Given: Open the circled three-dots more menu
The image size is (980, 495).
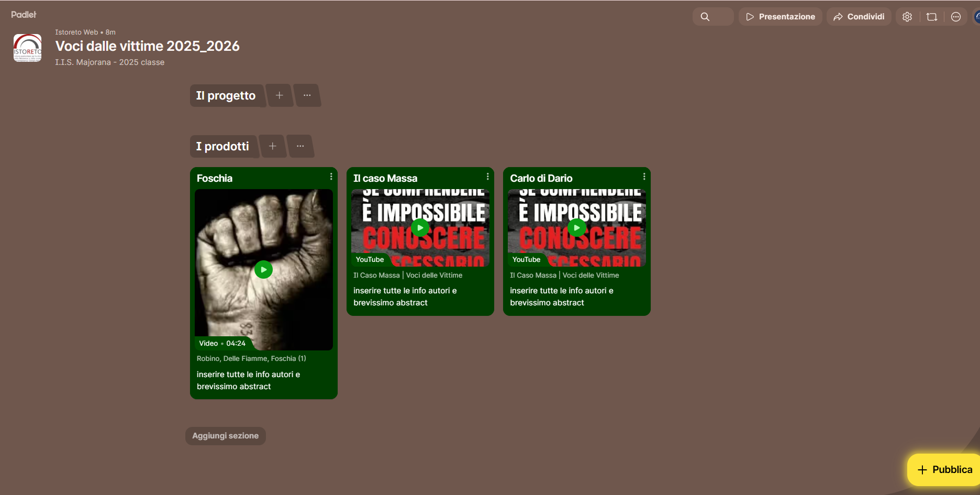Looking at the screenshot, I should tap(956, 17).
